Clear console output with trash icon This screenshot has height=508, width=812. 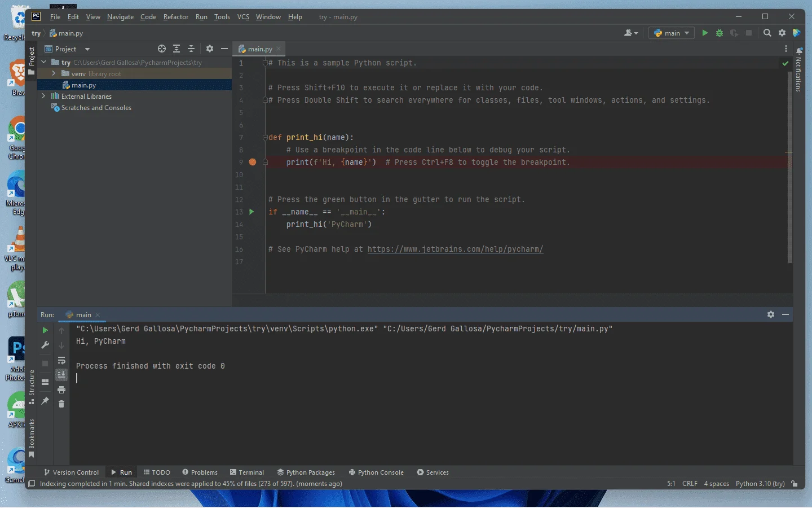tap(61, 404)
